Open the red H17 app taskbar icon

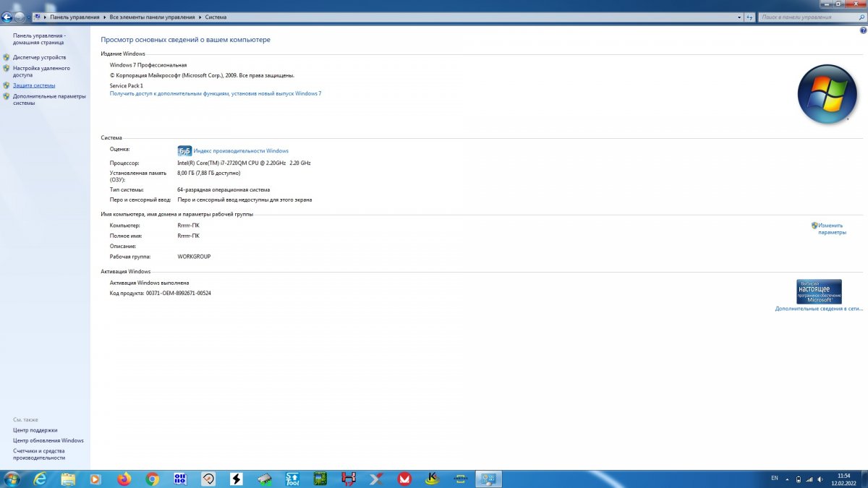coord(349,479)
